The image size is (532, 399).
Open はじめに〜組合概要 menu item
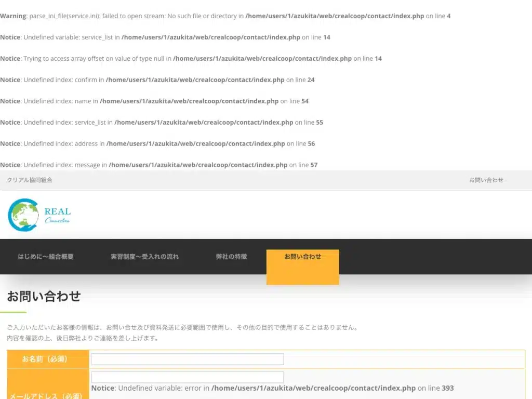46,257
